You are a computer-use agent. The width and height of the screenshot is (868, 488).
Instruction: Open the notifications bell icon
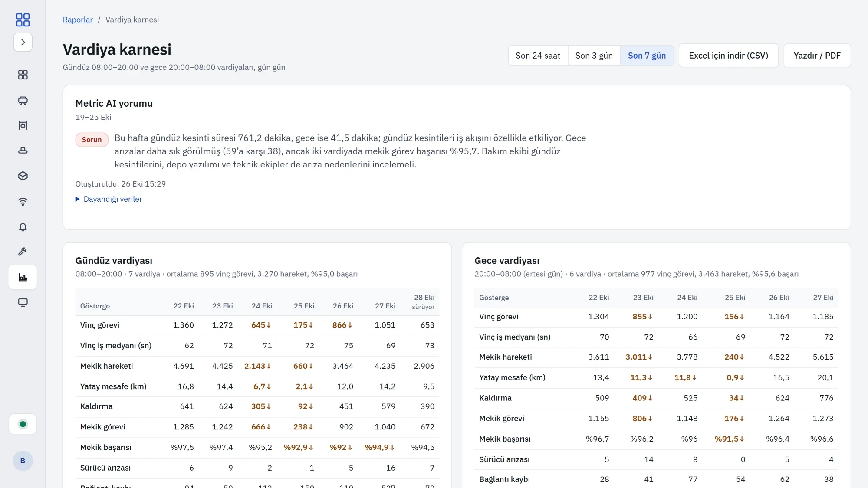(23, 227)
